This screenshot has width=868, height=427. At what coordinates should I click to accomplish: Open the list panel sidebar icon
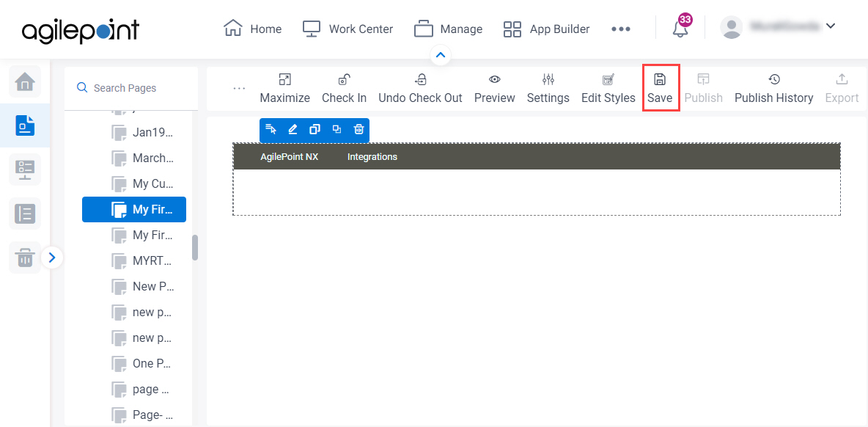[25, 213]
